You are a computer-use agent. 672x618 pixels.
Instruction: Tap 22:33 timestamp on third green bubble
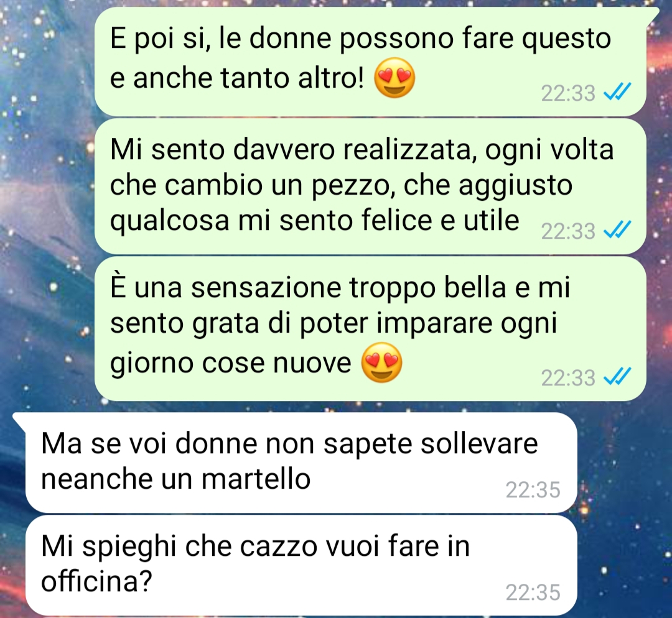coord(568,378)
